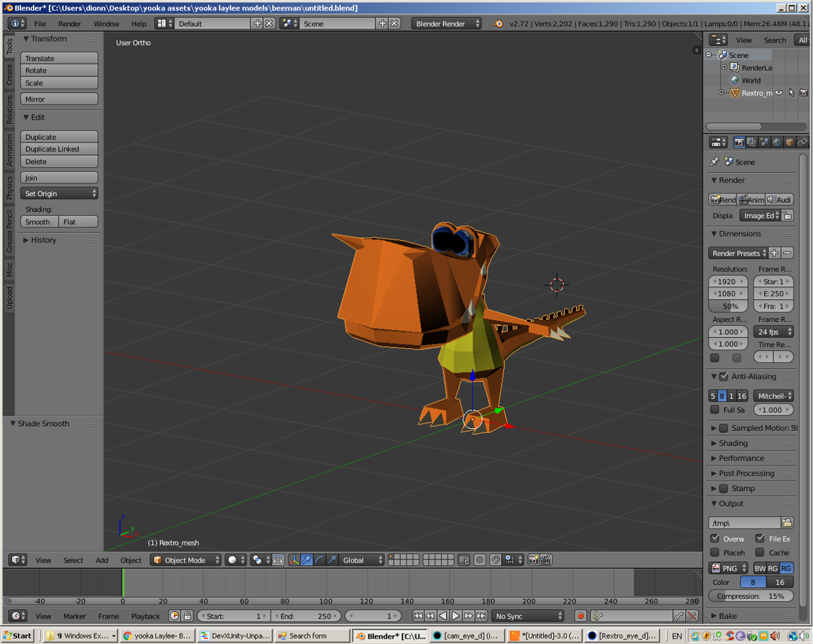Toggle the auto keyframe record button
Viewport: 813px width, 644px height.
tap(580, 616)
